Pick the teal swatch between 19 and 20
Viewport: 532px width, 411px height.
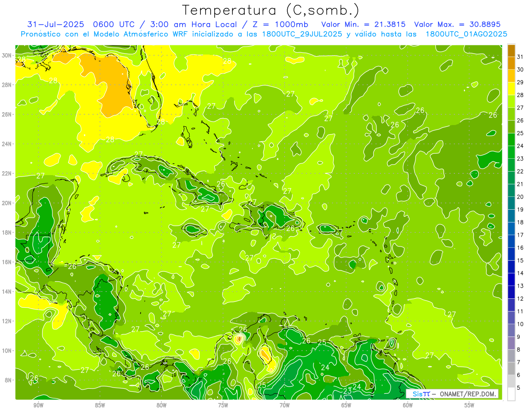click(512, 204)
